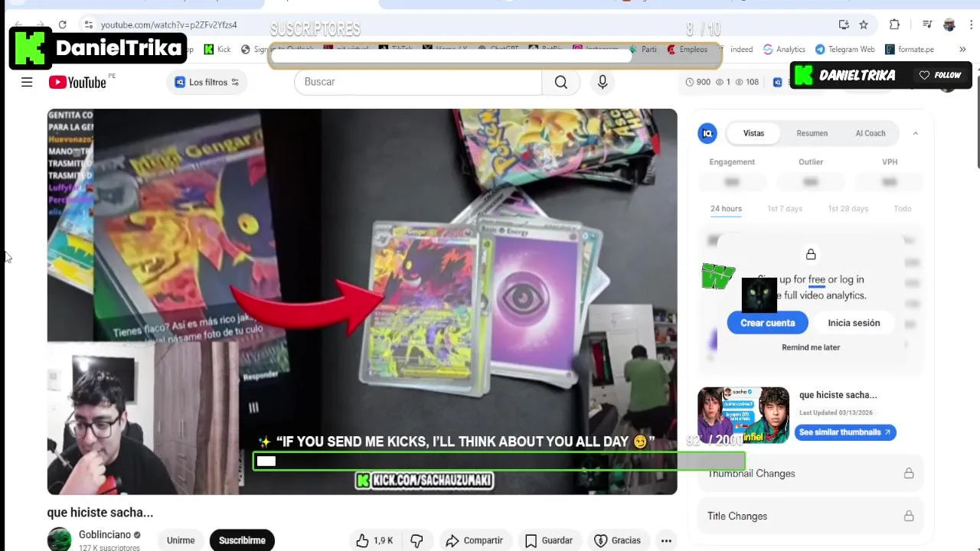Viewport: 980px width, 551px height.
Task: Select the 1st 7 days period tab
Action: click(x=785, y=209)
